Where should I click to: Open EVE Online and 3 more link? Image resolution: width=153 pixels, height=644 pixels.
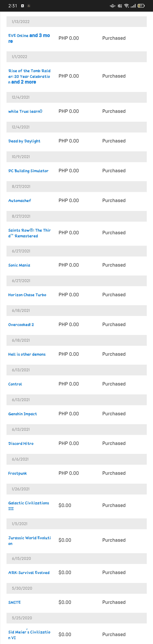(x=29, y=38)
